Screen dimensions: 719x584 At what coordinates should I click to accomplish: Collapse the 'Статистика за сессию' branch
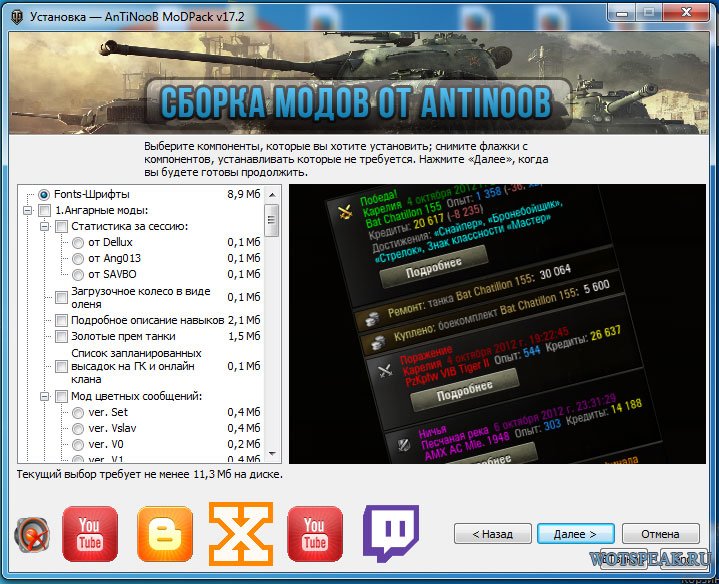pyautogui.click(x=44, y=226)
